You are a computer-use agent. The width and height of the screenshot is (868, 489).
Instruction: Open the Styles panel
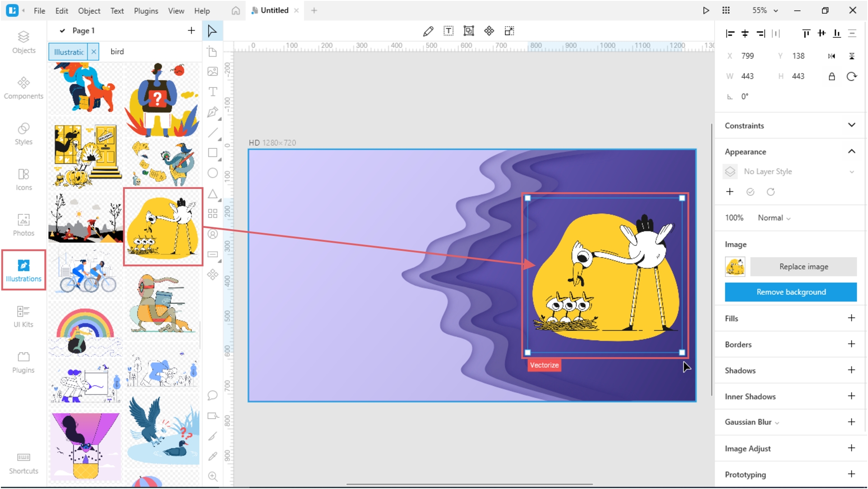(x=23, y=134)
